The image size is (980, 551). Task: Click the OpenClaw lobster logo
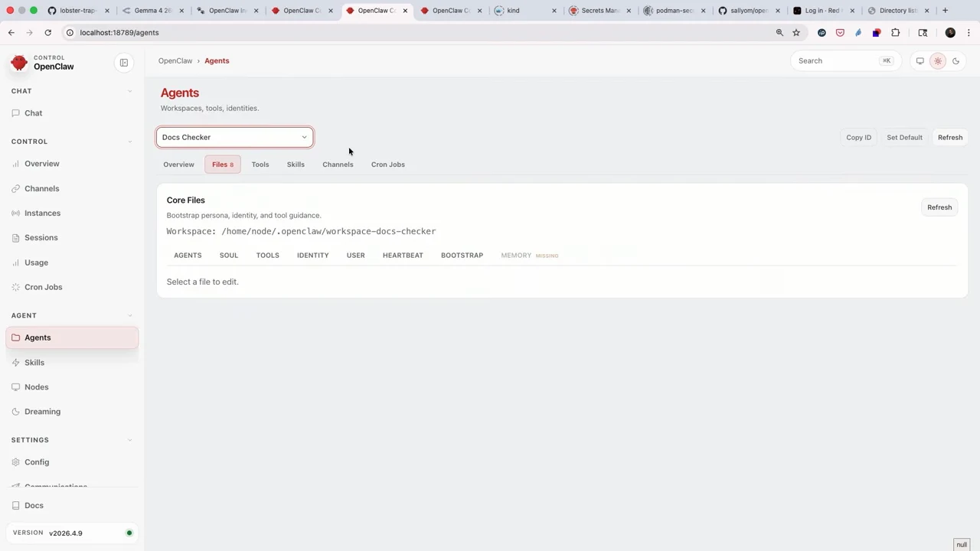(19, 63)
